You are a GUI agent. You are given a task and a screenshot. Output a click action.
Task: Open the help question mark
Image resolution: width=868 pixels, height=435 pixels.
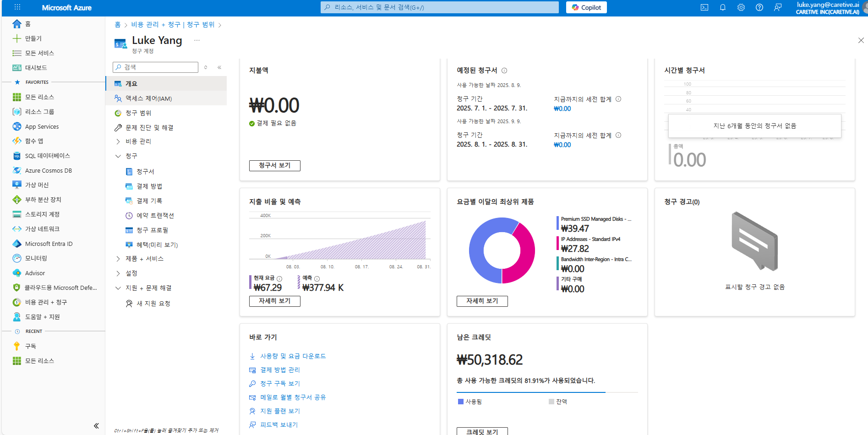tap(759, 7)
